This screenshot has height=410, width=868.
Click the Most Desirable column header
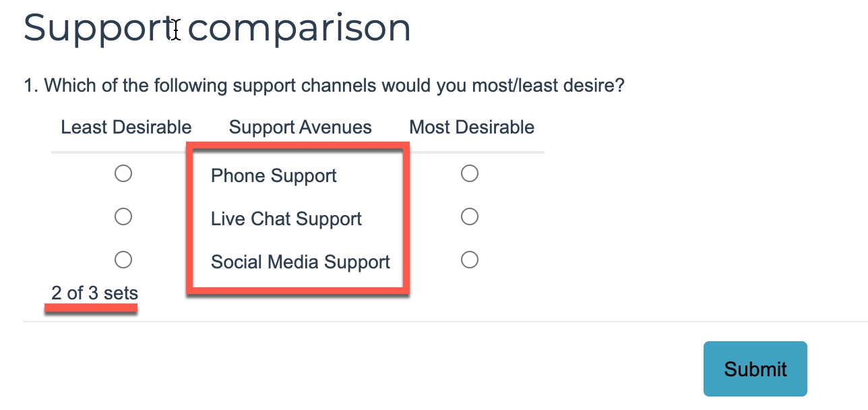pyautogui.click(x=472, y=127)
